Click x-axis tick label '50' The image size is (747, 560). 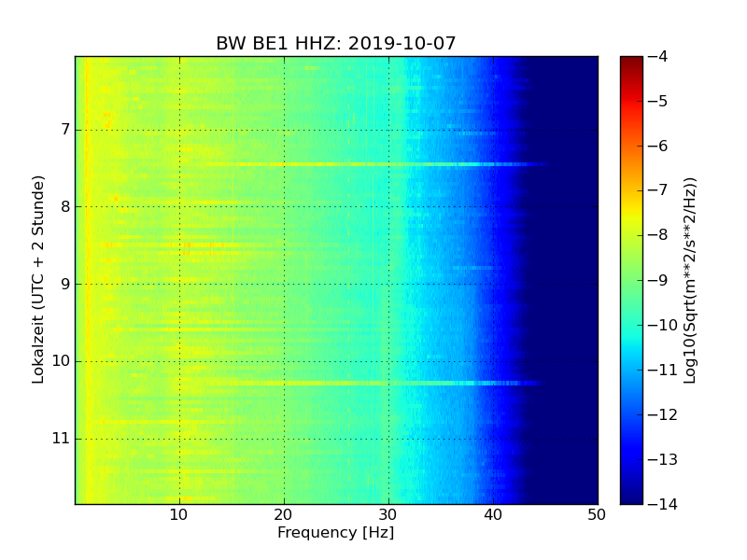click(597, 515)
